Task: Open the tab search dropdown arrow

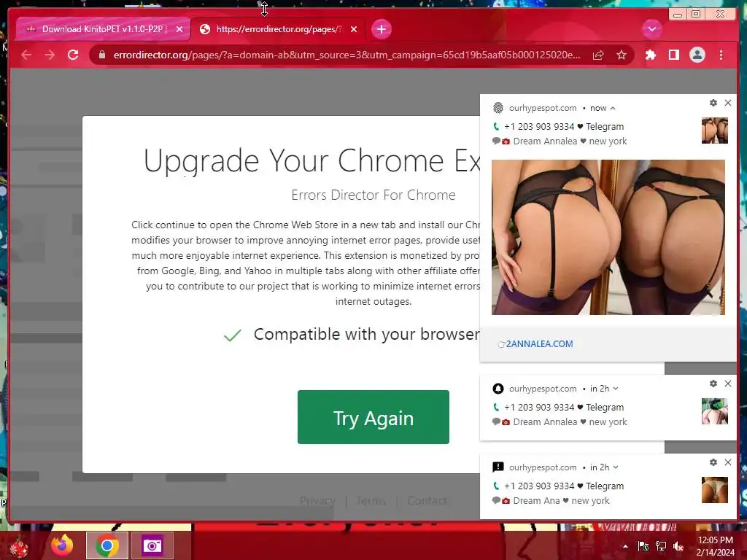Action: [x=651, y=29]
